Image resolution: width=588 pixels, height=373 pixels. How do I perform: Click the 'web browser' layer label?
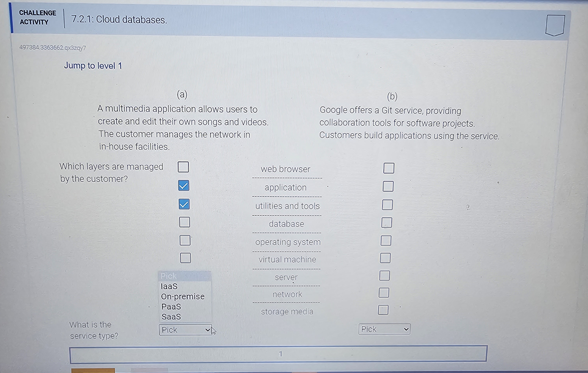(x=285, y=169)
